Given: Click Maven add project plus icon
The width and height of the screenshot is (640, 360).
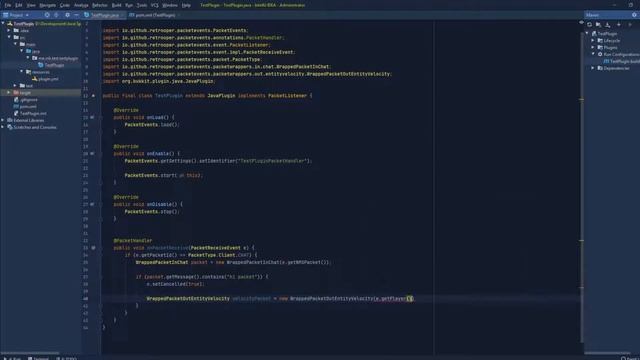Looking at the screenshot, I should pos(619,25).
